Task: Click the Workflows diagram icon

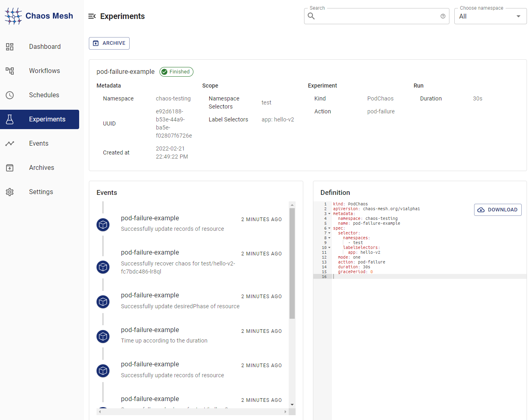Action: click(10, 71)
